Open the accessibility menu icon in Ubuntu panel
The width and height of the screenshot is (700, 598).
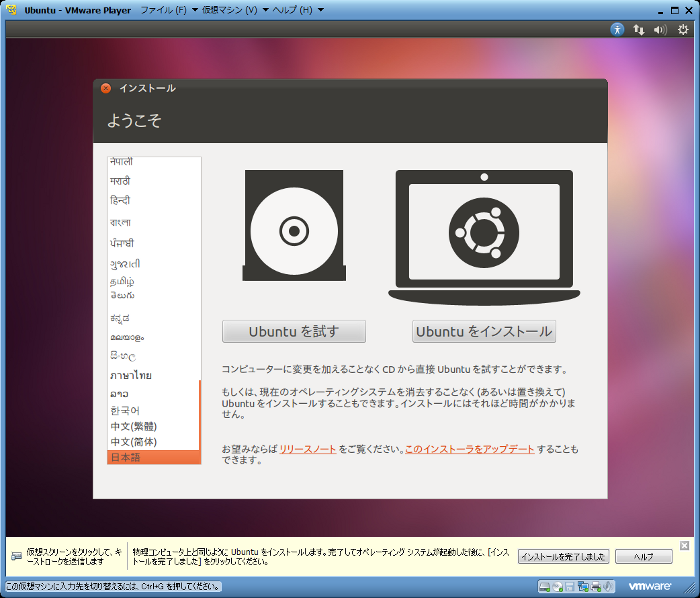(x=617, y=29)
